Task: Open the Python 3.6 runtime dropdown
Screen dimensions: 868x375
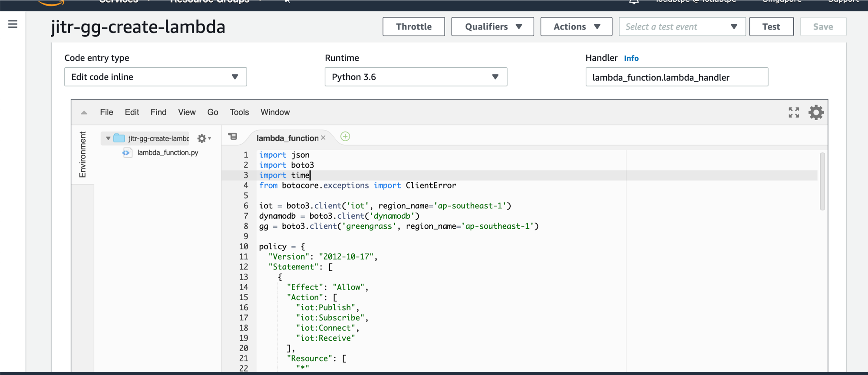Action: [416, 77]
